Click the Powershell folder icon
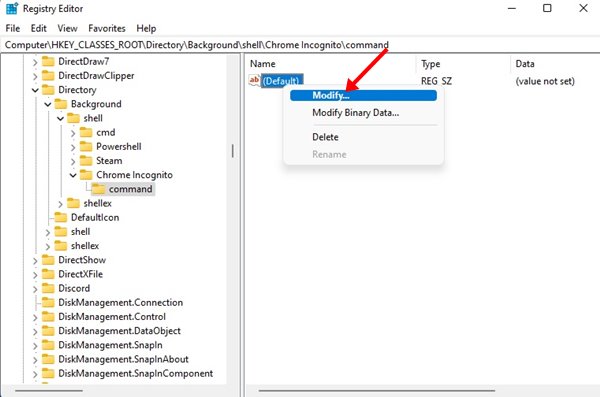The height and width of the screenshot is (397, 600). 86,146
